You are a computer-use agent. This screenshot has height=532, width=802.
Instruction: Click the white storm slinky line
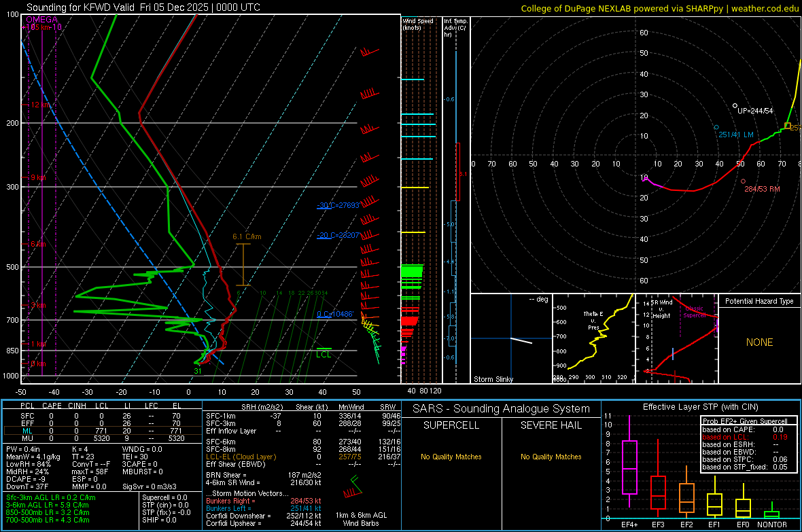[x=521, y=340]
